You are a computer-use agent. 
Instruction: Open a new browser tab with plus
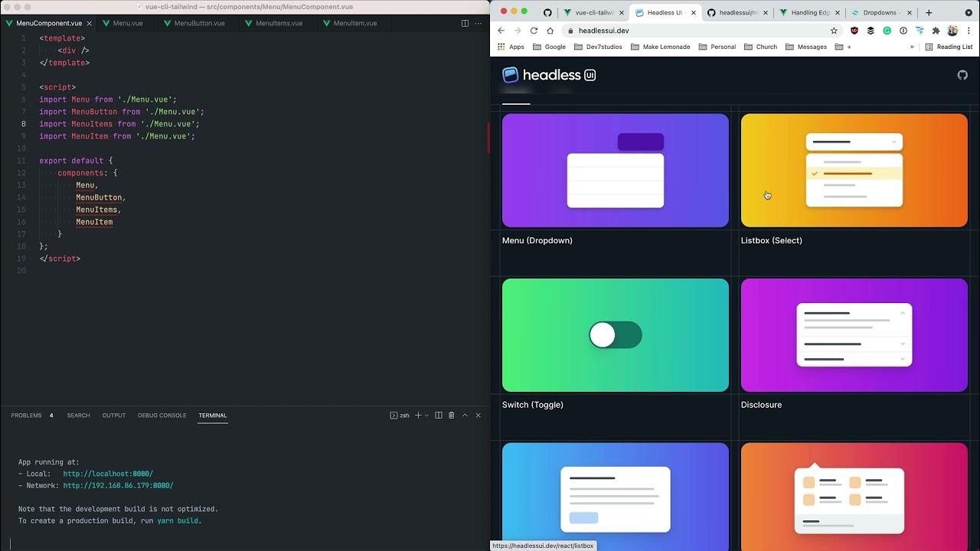pyautogui.click(x=929, y=12)
